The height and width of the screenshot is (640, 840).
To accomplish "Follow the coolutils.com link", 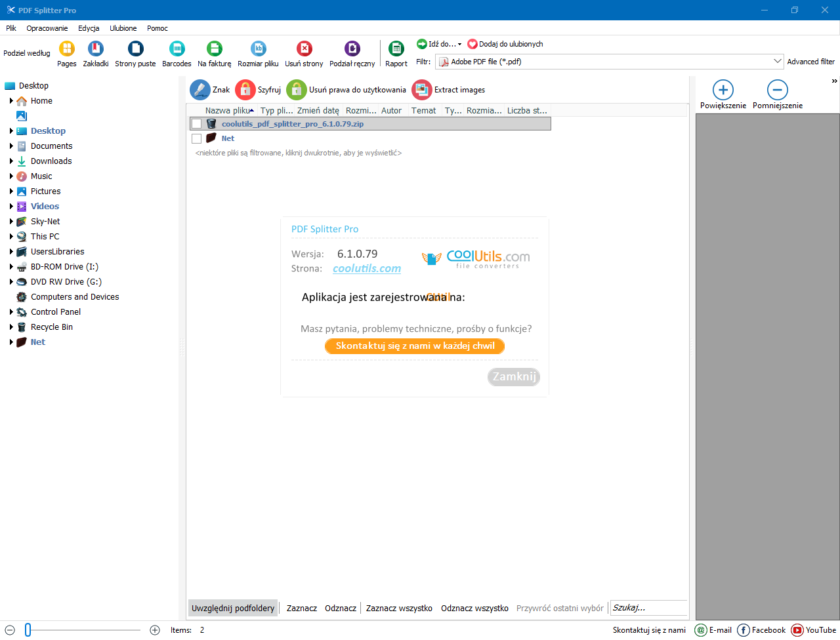I will point(367,268).
